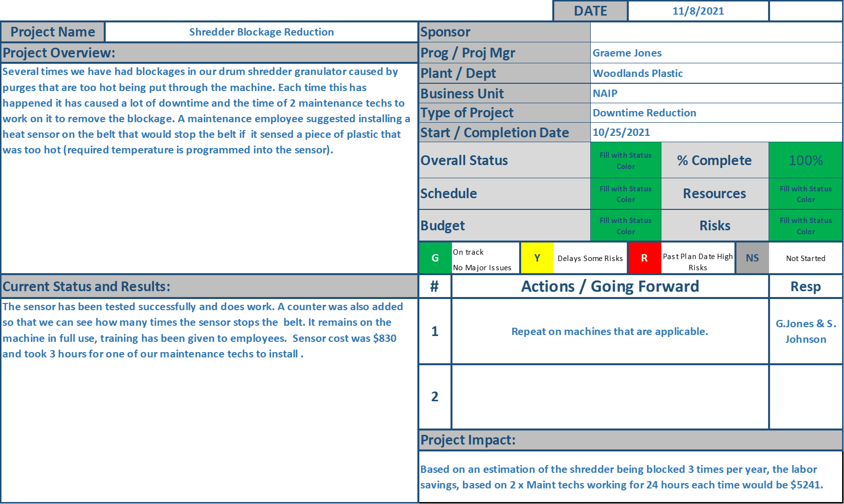Screen dimensions: 844x504
Task: Select Repeat on machines that are applicable
Action: click(610, 332)
